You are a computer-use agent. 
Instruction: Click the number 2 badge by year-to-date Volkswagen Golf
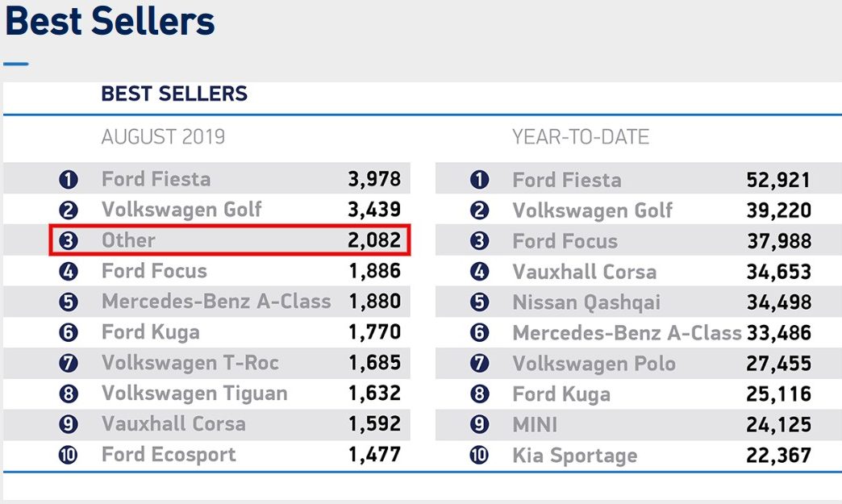(x=479, y=210)
